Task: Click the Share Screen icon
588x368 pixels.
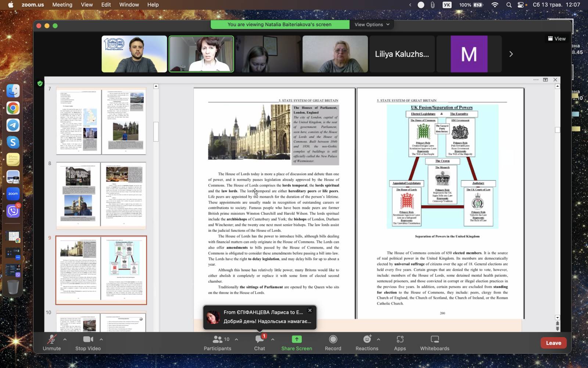Action: click(x=297, y=339)
